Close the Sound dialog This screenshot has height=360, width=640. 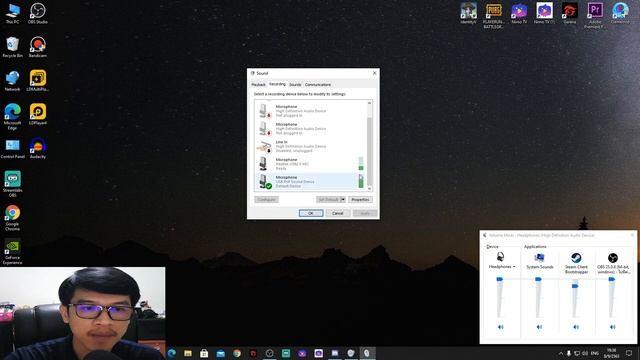click(x=375, y=73)
